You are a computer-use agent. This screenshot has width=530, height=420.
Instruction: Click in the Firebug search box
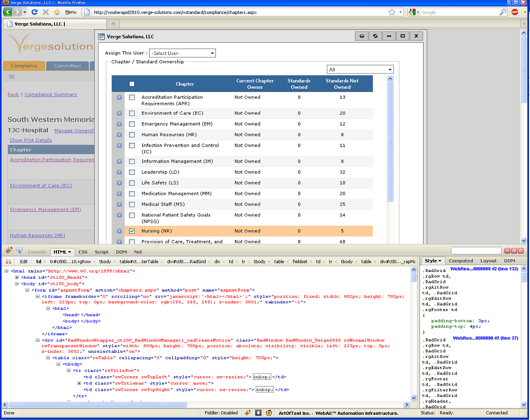point(476,251)
